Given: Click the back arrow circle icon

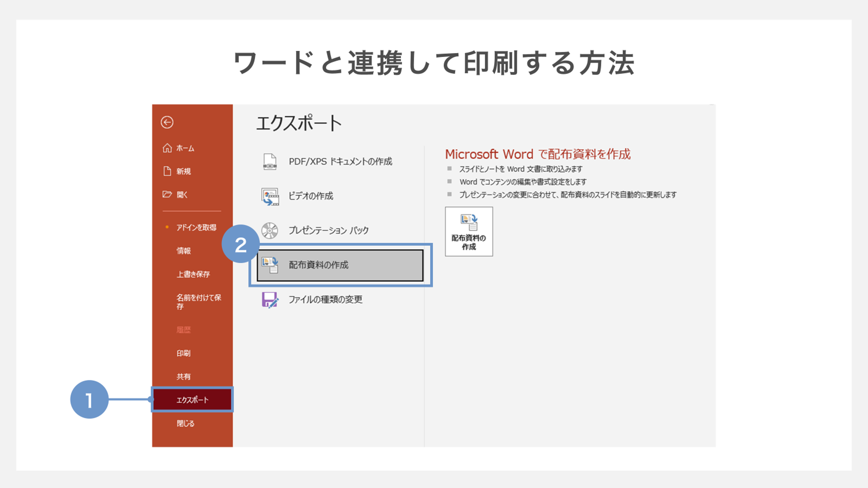Looking at the screenshot, I should pos(167,122).
